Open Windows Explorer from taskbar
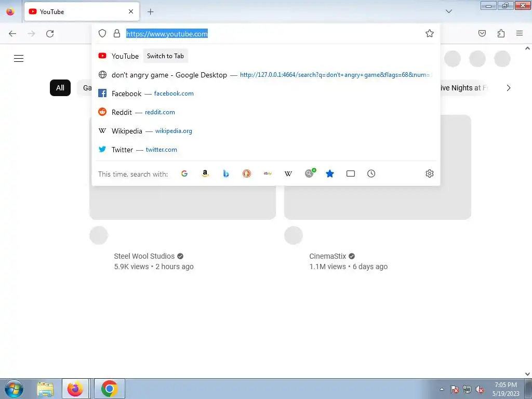Image resolution: width=532 pixels, height=399 pixels. click(45, 389)
